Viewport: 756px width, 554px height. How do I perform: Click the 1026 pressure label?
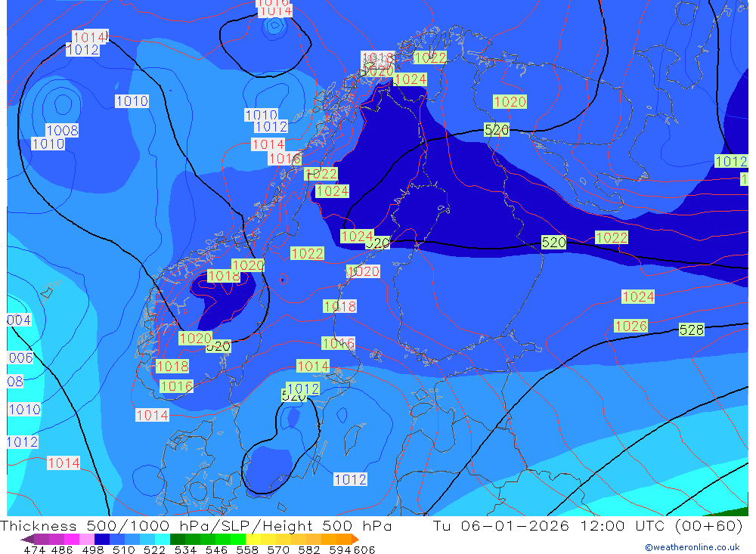(631, 326)
